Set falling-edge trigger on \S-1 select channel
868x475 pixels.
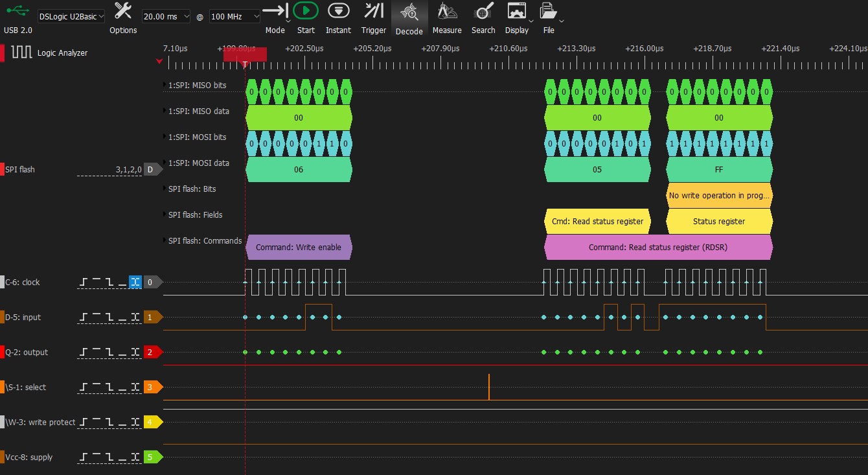109,387
